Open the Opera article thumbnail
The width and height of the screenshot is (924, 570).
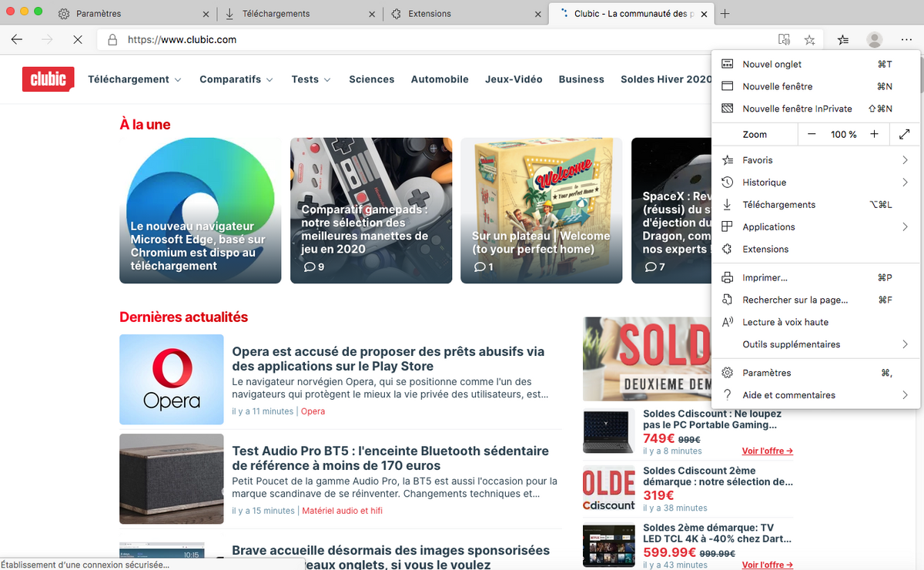172,379
